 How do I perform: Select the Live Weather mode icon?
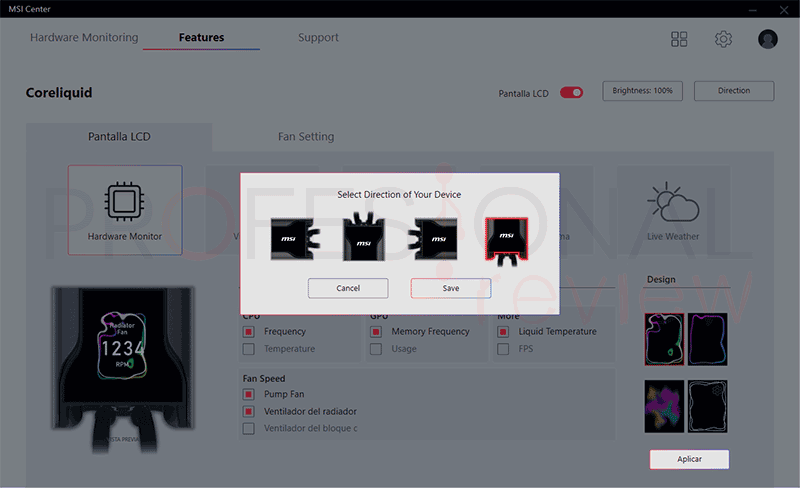(x=673, y=210)
